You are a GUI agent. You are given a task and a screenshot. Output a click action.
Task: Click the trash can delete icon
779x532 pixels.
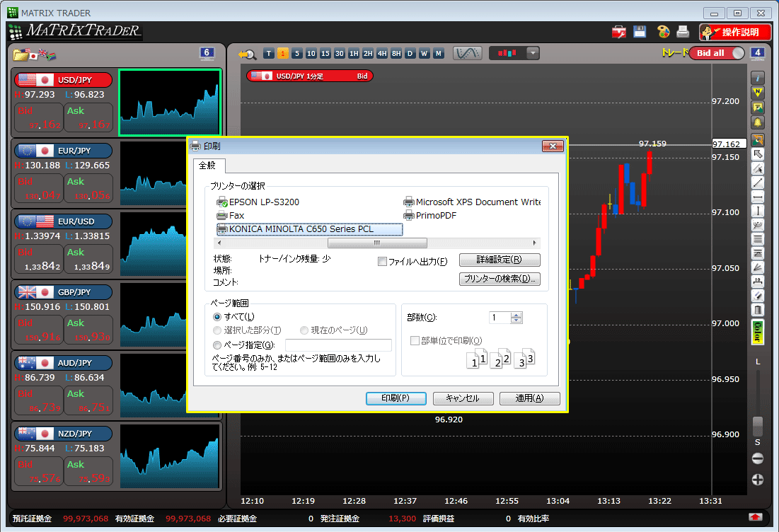click(758, 310)
